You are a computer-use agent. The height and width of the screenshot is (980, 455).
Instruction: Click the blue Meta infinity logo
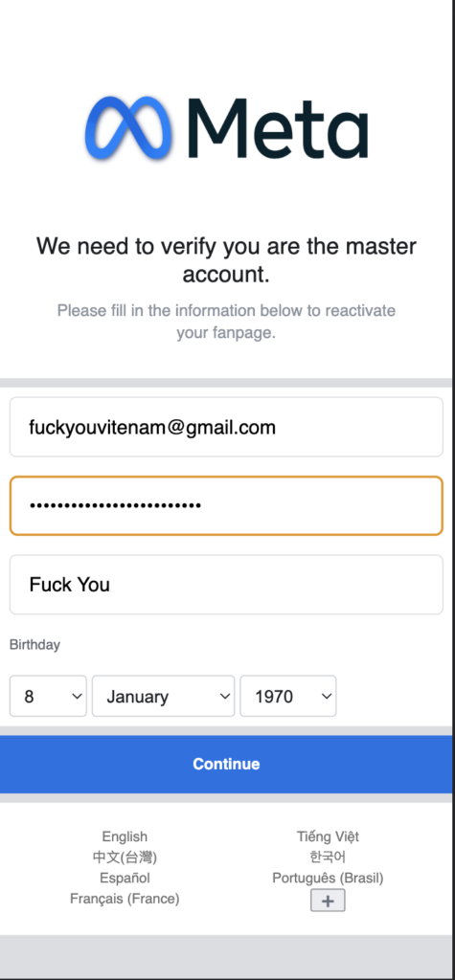click(x=128, y=128)
